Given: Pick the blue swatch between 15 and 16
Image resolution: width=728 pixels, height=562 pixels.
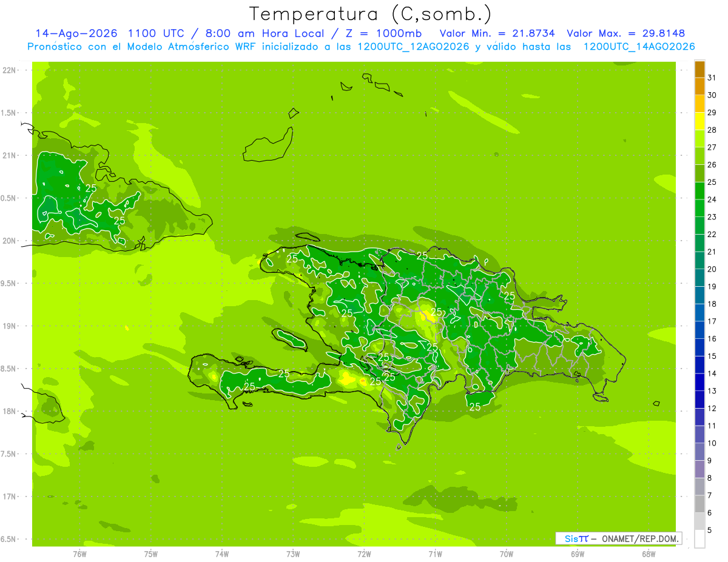Looking at the screenshot, I should 699,347.
